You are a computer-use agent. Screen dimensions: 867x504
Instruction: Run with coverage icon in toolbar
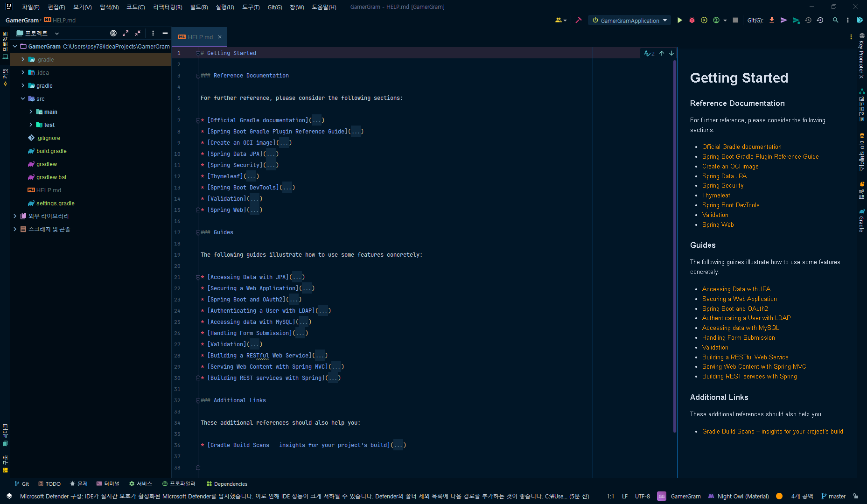point(704,20)
